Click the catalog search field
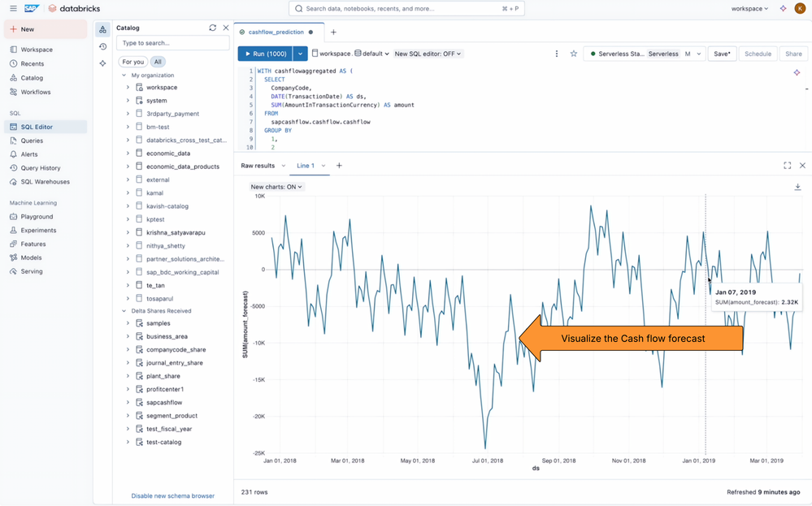 point(172,43)
